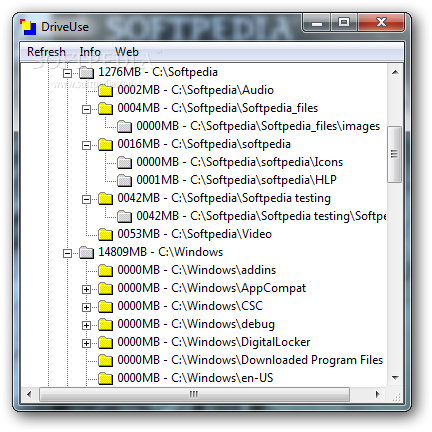432x432 pixels.
Task: Select the 1276MB - C:\Softpedia row
Action: (x=158, y=72)
